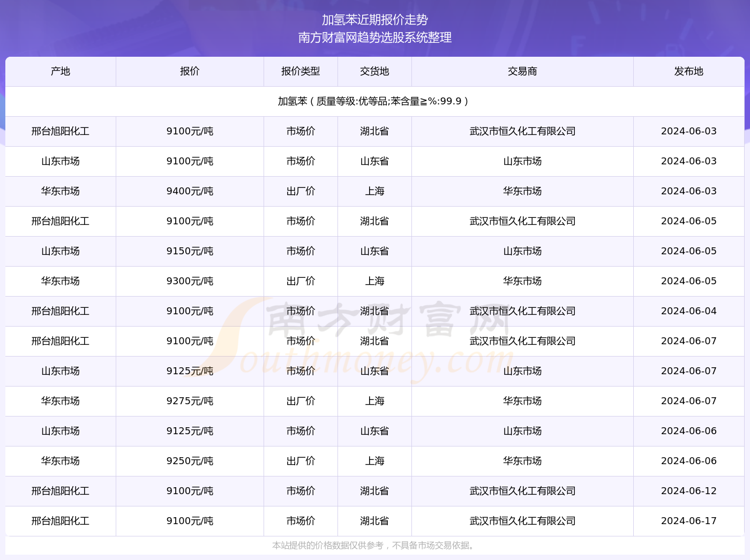Click 山东省 in the 9150元/吨 row
The width and height of the screenshot is (750, 560).
coord(374,251)
